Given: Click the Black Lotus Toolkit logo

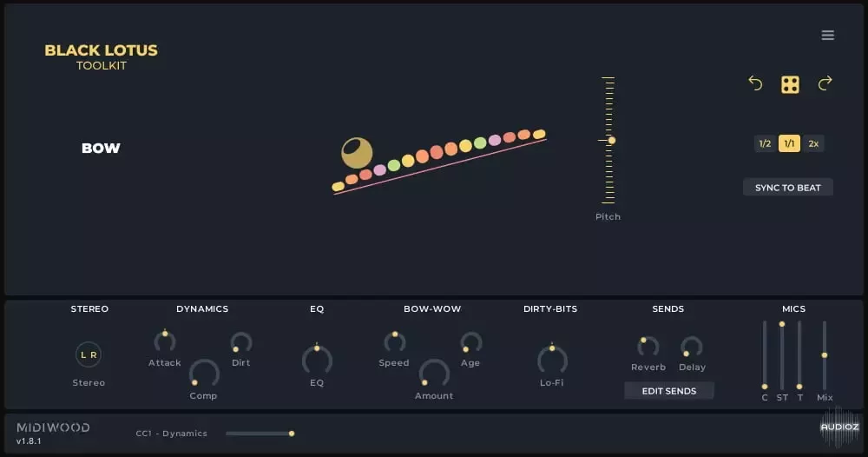Looking at the screenshot, I should [x=101, y=56].
